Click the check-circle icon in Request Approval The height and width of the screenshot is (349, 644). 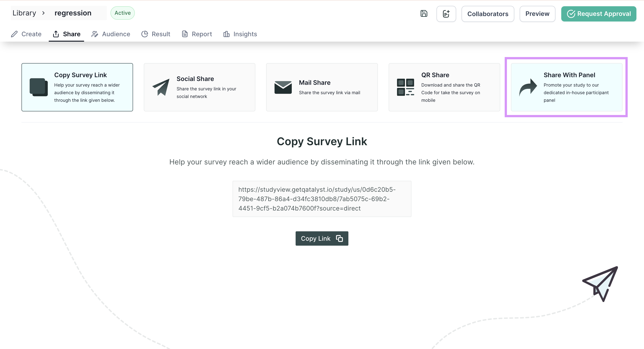click(x=571, y=14)
